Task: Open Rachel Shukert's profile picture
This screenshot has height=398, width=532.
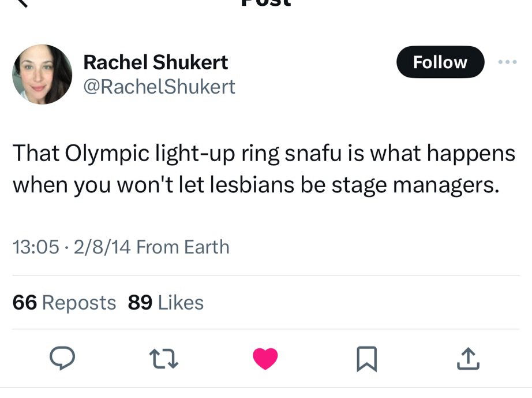Action: pyautogui.click(x=42, y=75)
